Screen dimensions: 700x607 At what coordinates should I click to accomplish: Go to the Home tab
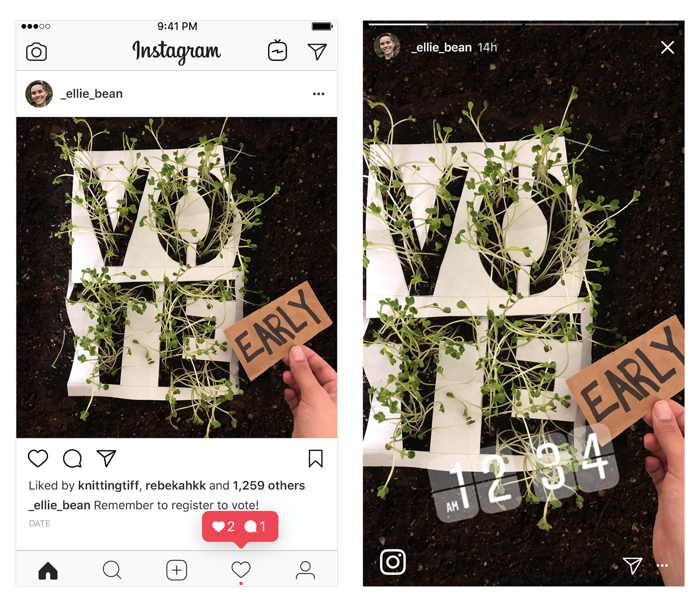click(x=48, y=570)
